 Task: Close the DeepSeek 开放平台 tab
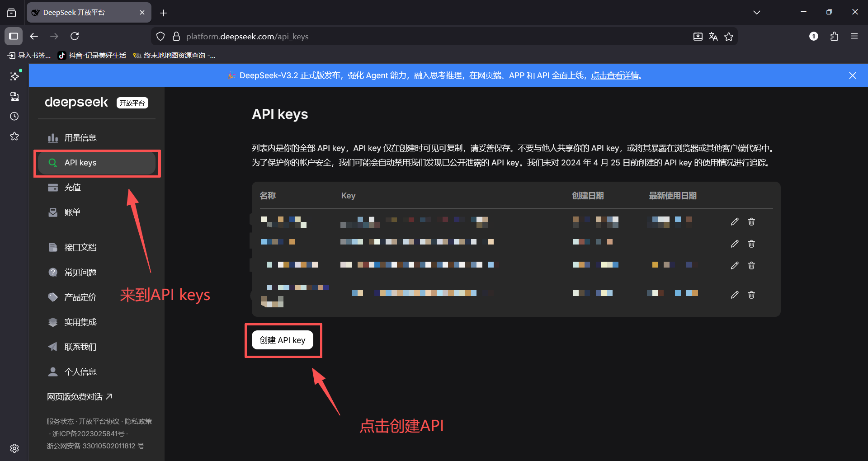[142, 13]
